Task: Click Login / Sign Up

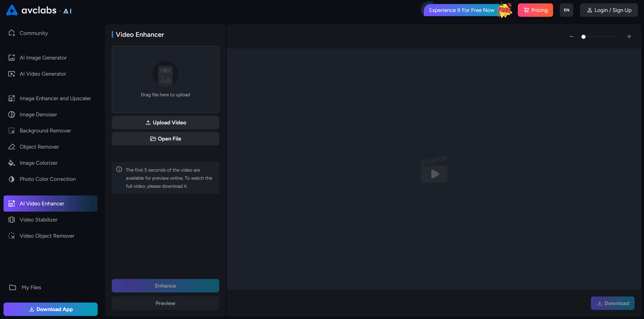Action: pyautogui.click(x=609, y=10)
